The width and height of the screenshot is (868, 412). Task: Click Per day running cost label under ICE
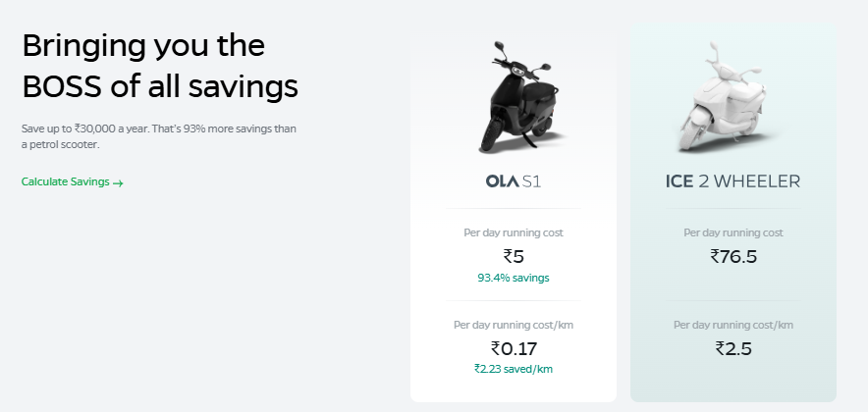[733, 232]
